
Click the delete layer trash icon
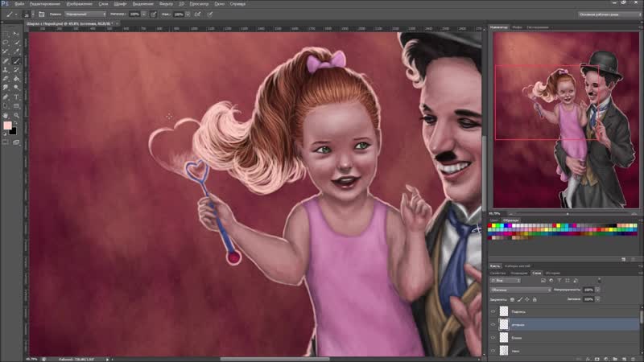point(633,359)
